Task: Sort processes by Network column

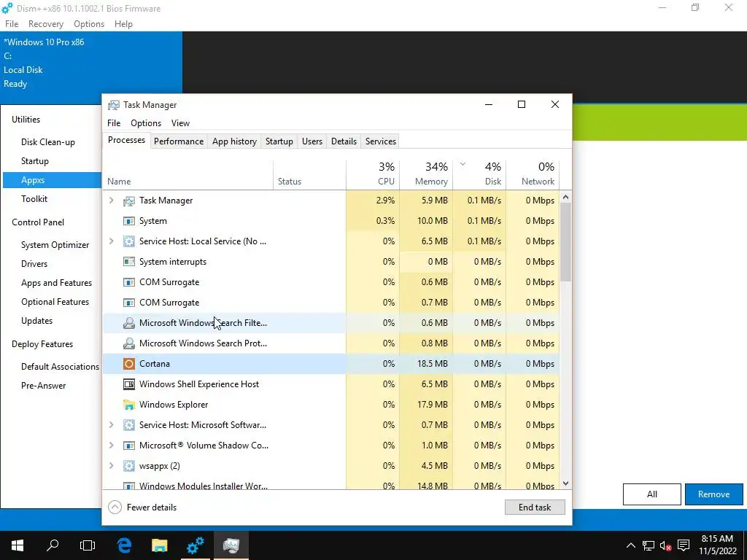Action: coord(533,174)
